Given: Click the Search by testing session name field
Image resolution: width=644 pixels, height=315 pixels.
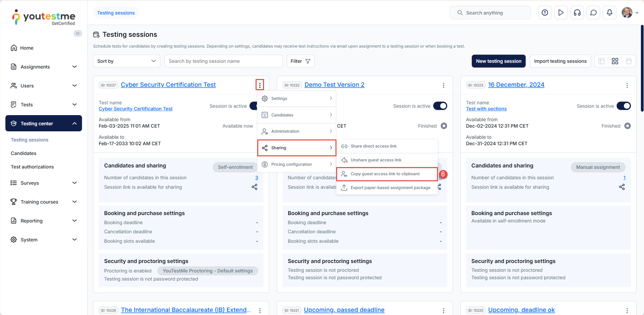Looking at the screenshot, I should 223,61.
